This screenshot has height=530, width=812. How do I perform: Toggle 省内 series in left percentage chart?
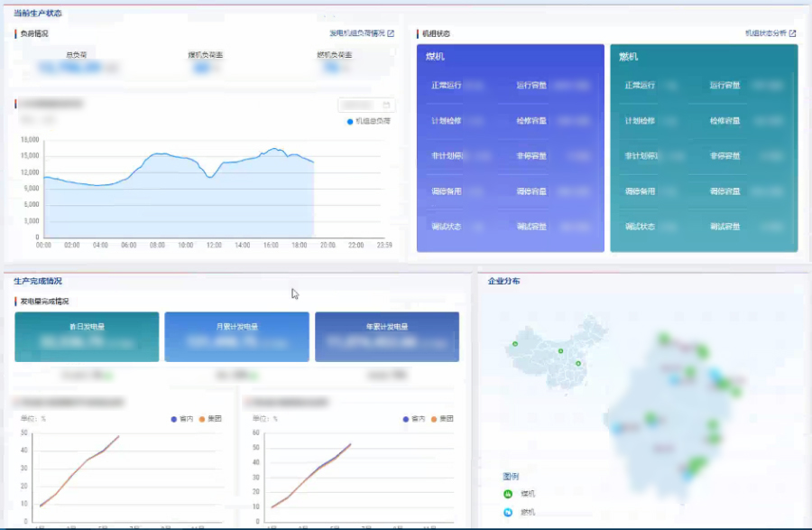coord(180,419)
